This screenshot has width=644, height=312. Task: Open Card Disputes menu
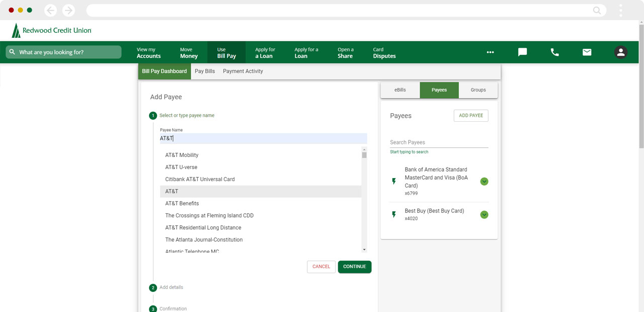click(384, 53)
